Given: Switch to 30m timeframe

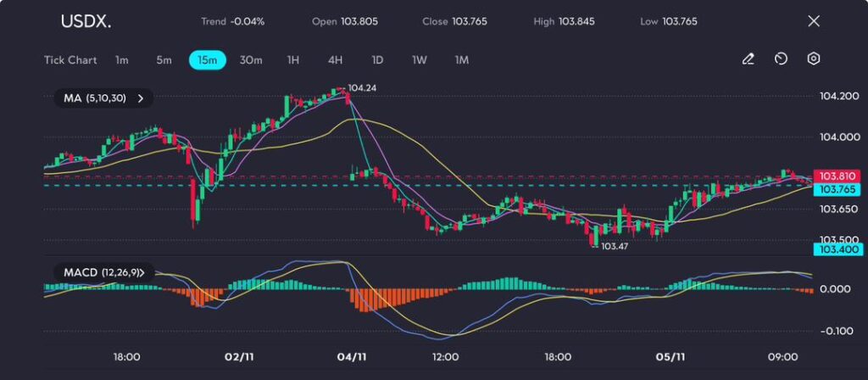Looking at the screenshot, I should (x=251, y=60).
